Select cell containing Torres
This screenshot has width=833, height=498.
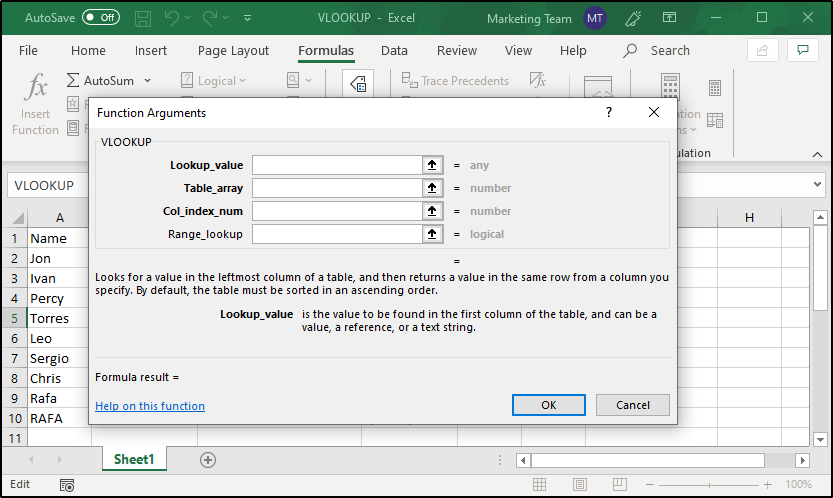point(58,318)
